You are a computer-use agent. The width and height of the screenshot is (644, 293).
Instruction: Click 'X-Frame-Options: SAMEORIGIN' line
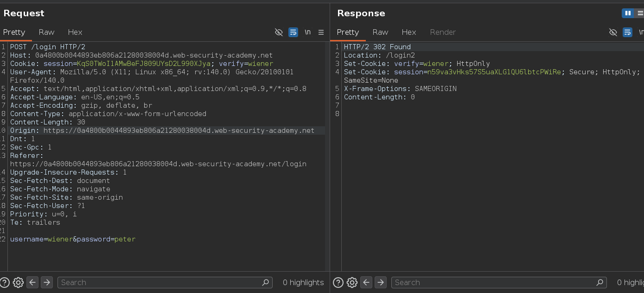400,89
